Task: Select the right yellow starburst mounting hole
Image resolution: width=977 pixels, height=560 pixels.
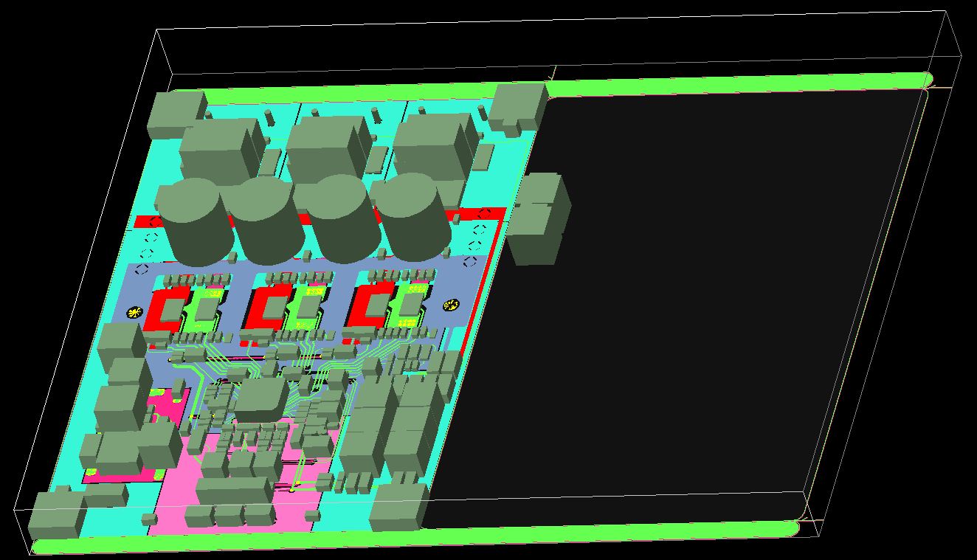Action: [x=451, y=305]
